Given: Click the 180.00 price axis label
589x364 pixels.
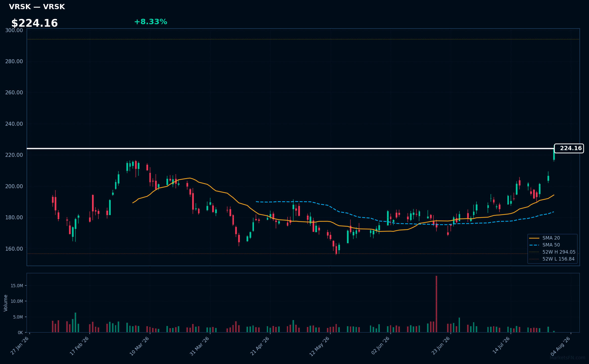Looking at the screenshot, I should coord(14,218).
